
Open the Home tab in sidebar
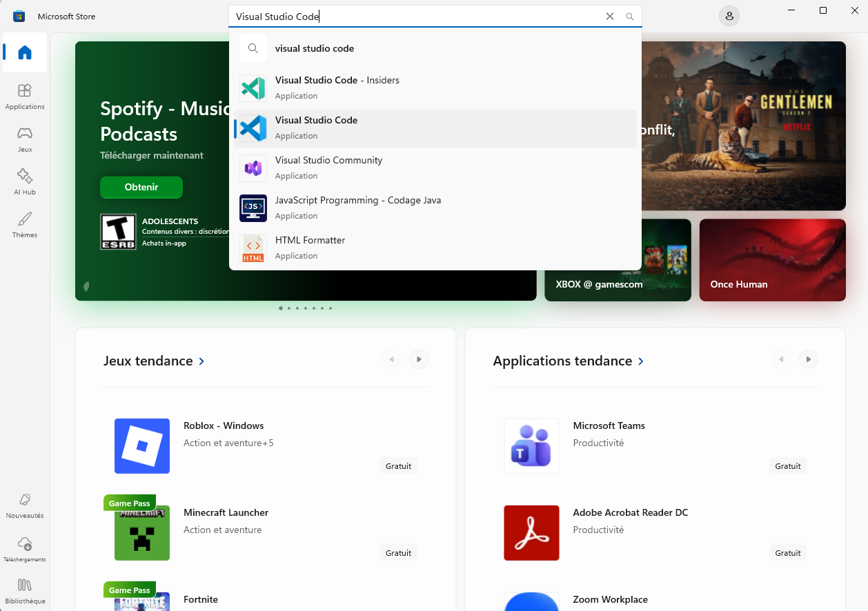point(25,52)
